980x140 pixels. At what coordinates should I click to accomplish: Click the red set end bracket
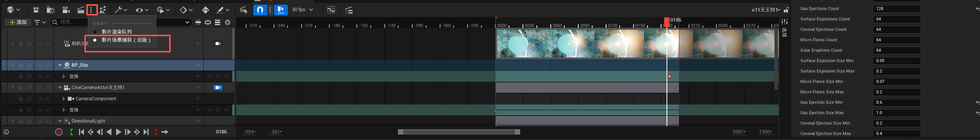coord(156,132)
